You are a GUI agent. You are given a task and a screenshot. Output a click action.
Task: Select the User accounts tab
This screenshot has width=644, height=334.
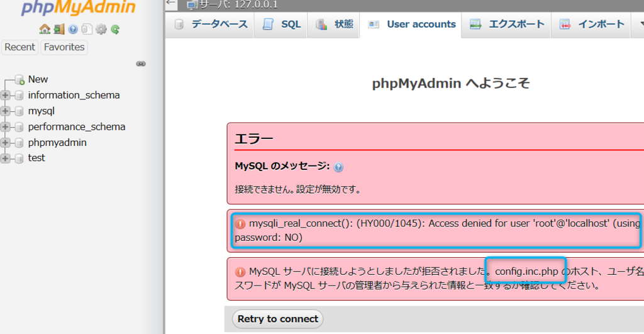point(411,25)
